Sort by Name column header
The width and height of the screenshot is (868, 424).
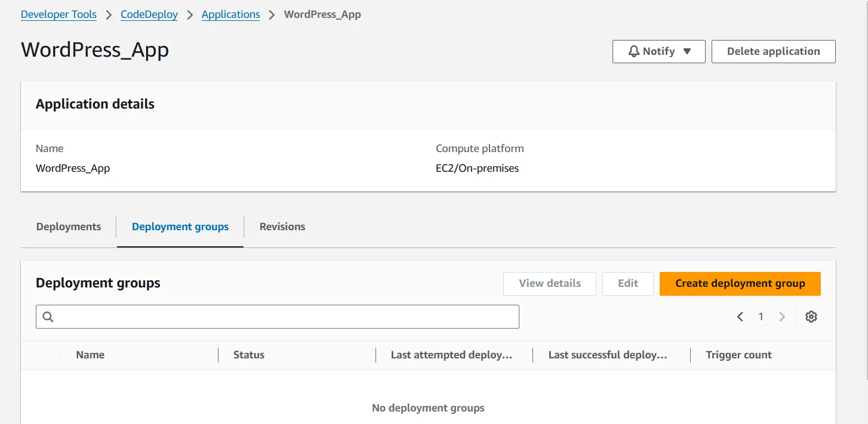click(90, 355)
